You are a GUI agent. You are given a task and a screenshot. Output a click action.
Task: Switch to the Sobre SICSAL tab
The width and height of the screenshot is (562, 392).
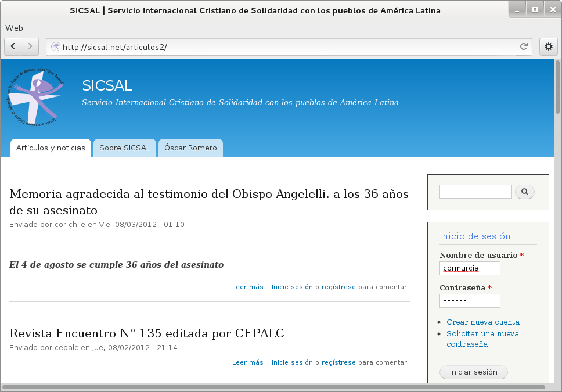pos(125,148)
